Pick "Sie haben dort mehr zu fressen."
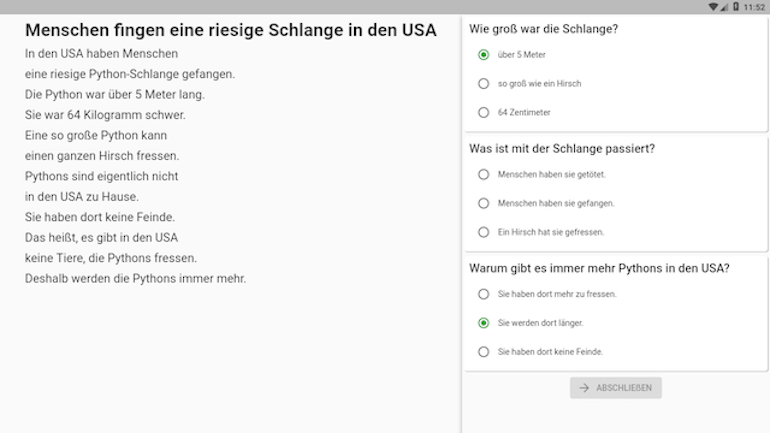The height and width of the screenshot is (433, 770). click(484, 294)
